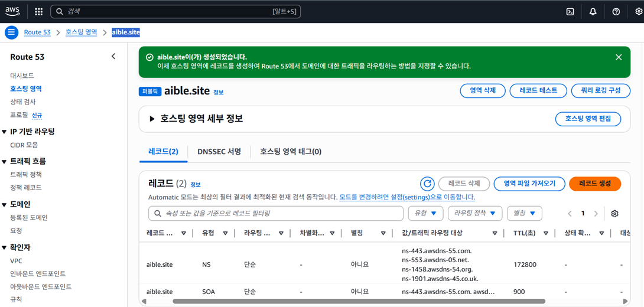Switch to the 레코드(2) tab
Screen dimensions: 644x307
(163, 152)
